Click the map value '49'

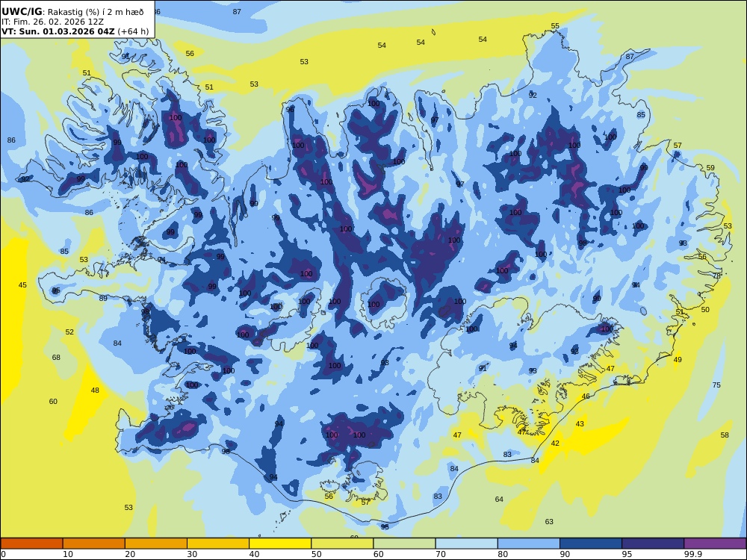(678, 360)
